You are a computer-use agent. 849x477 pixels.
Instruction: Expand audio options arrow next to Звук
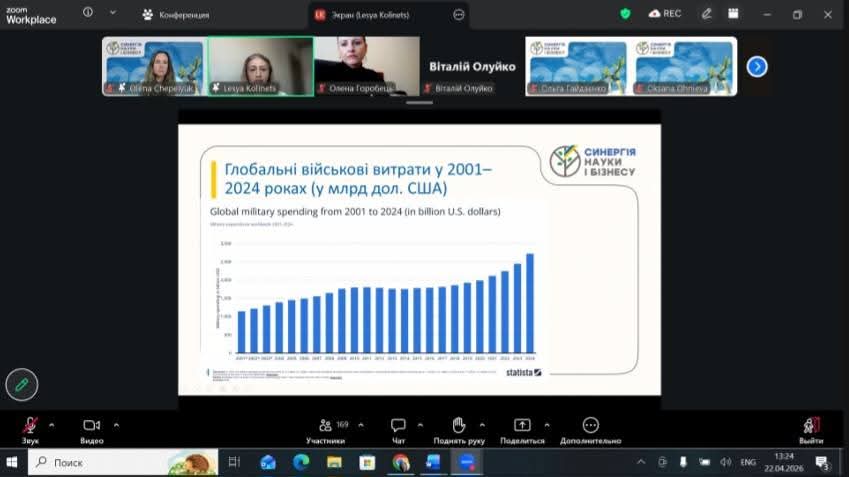point(52,424)
